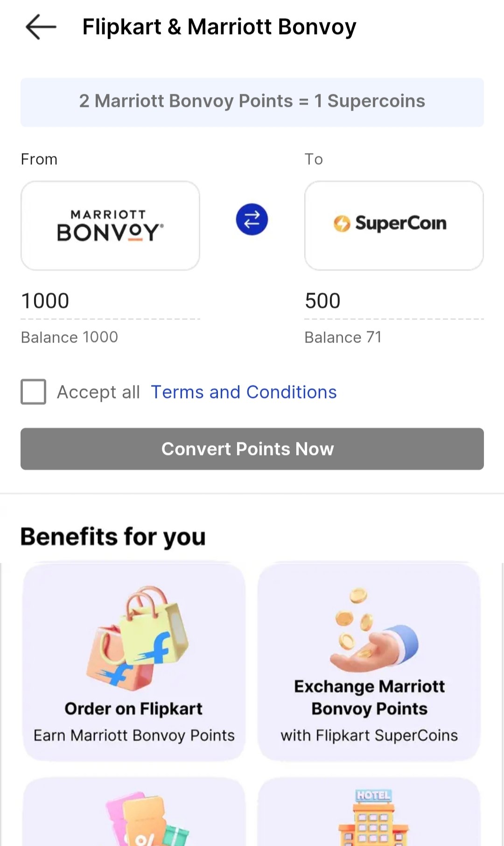
Task: Tap the Balance 71 label
Action: [343, 337]
